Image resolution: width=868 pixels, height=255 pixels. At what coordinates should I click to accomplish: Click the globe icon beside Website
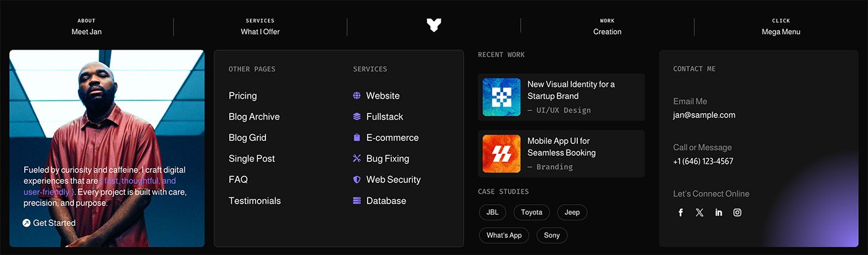356,96
